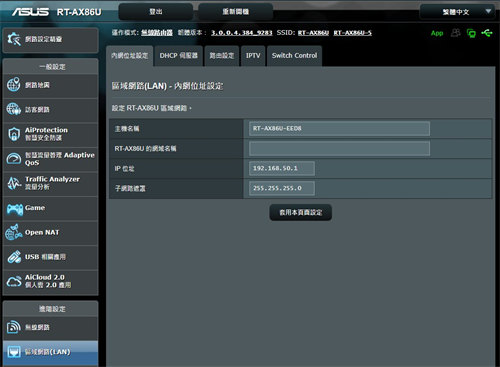Open AiProtection shield icon
Image resolution: width=500 pixels, height=367 pixels.
coord(14,134)
